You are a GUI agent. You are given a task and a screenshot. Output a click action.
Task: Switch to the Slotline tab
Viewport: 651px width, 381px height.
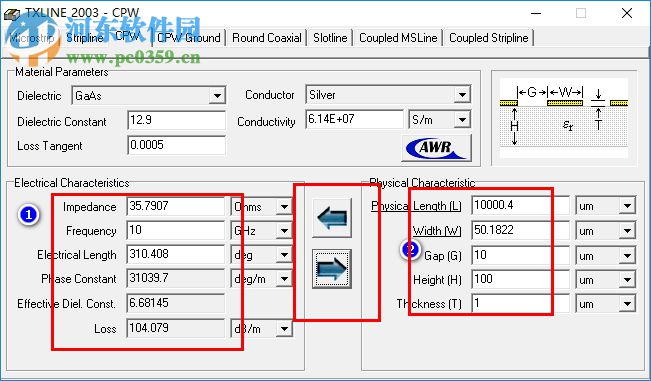[x=330, y=38]
